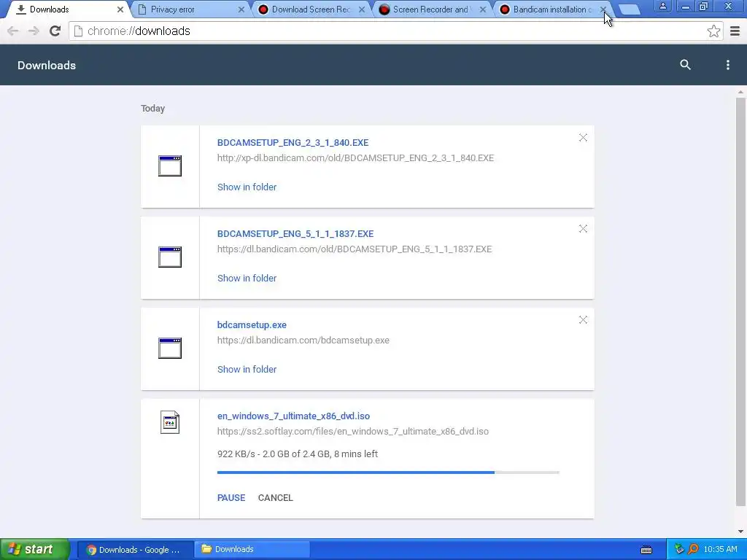
Task: Reload the page using the refresh icon
Action: click(55, 31)
